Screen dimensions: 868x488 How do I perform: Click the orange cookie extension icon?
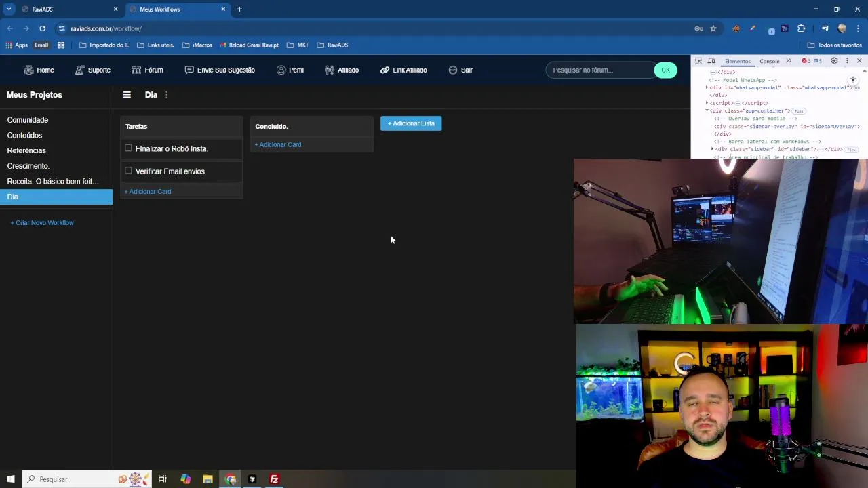(736, 28)
